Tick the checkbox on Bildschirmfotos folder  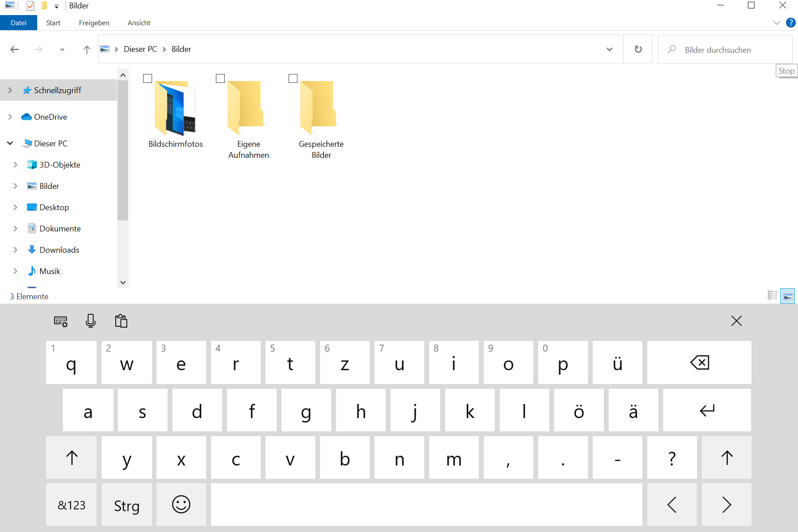pyautogui.click(x=147, y=78)
